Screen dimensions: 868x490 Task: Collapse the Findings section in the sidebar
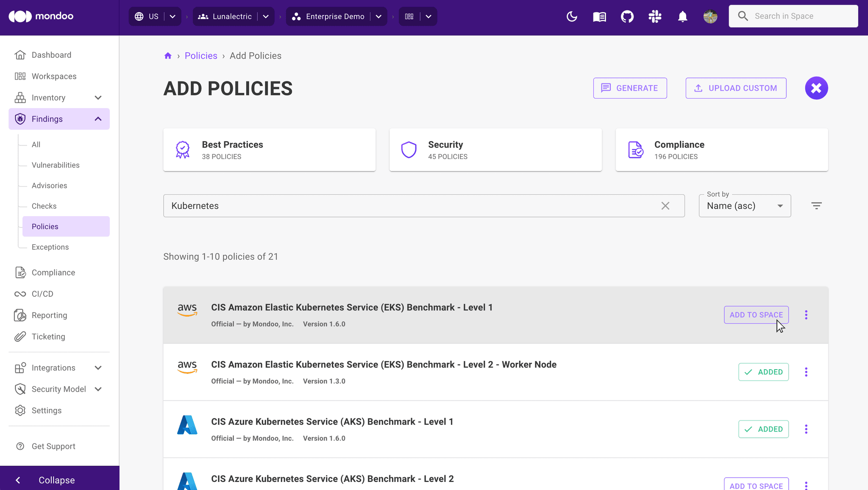click(x=98, y=119)
